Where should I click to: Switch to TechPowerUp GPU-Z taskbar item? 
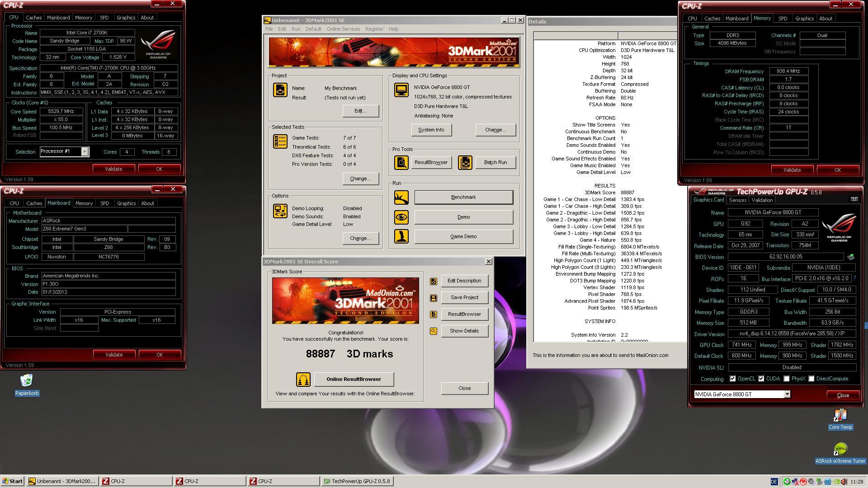click(357, 482)
